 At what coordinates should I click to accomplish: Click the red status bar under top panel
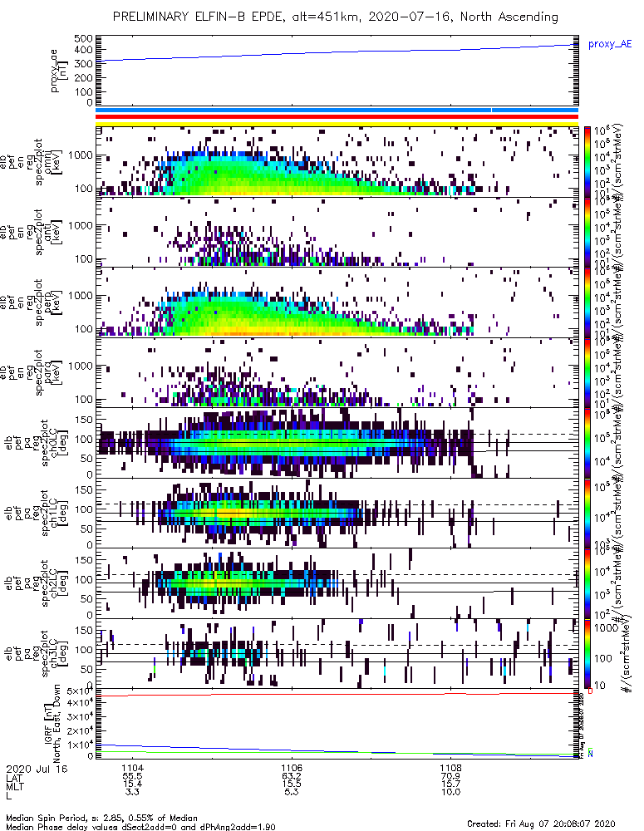tap(337, 116)
